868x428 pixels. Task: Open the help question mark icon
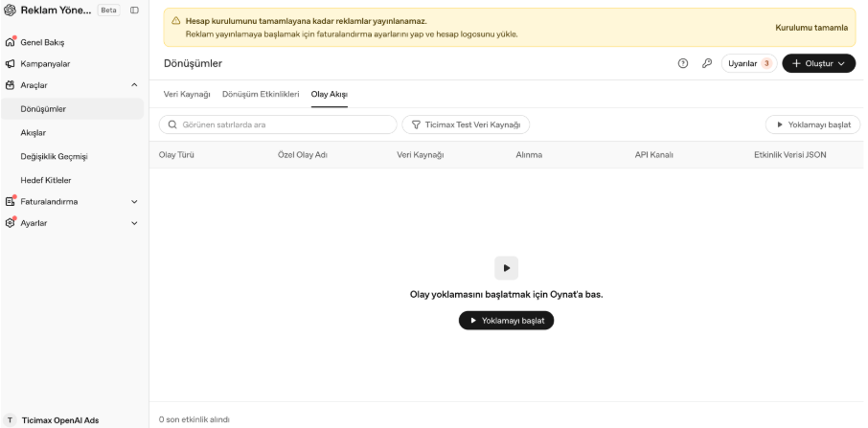[x=683, y=63]
